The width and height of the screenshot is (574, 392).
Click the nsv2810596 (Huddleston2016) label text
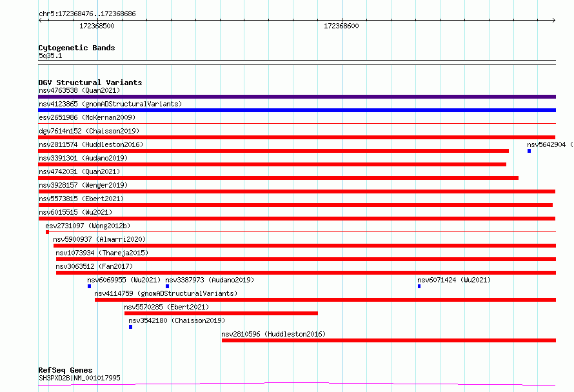(x=273, y=334)
